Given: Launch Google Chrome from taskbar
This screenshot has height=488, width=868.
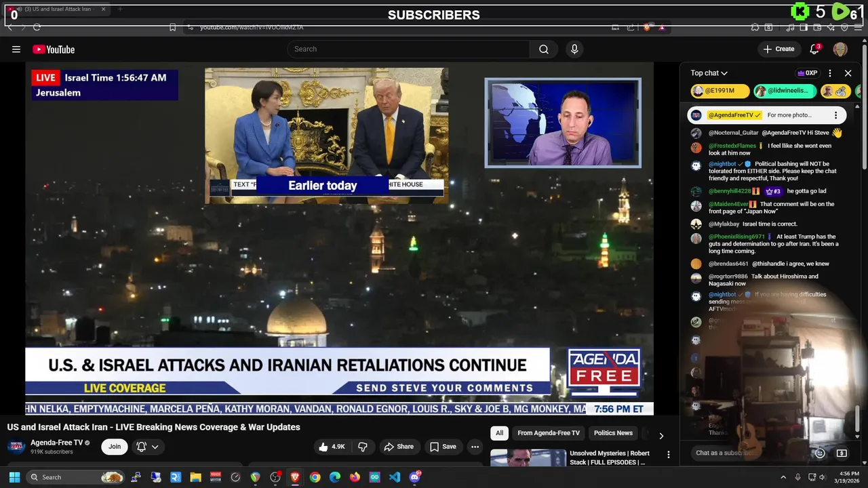Looking at the screenshot, I should click(x=315, y=477).
